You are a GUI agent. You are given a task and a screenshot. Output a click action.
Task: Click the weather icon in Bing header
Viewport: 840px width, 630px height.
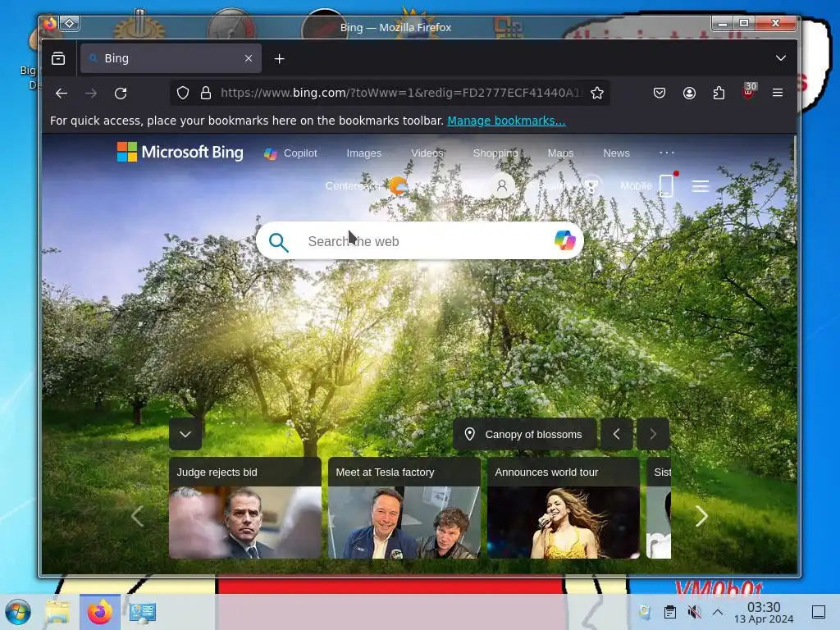(x=398, y=186)
